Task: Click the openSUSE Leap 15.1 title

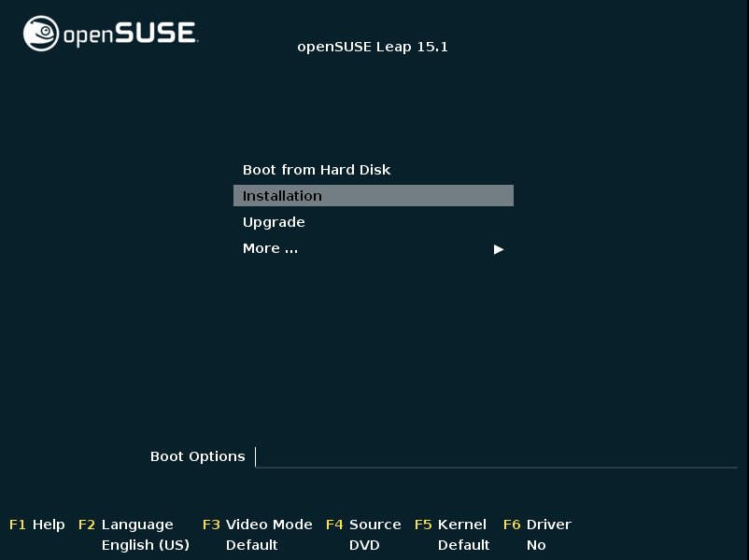Action: point(373,47)
